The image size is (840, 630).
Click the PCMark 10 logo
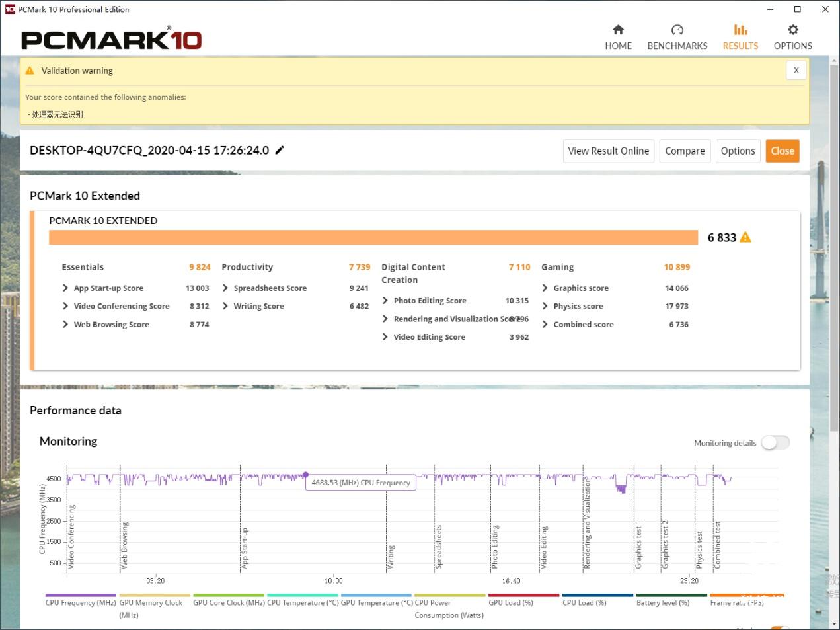coord(111,40)
